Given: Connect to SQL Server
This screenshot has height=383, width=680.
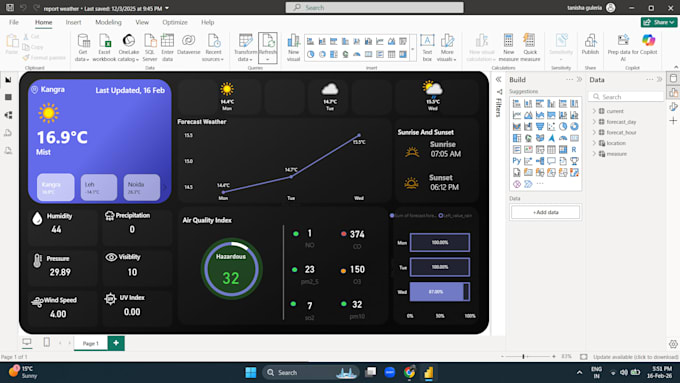Looking at the screenshot, I should tap(150, 48).
